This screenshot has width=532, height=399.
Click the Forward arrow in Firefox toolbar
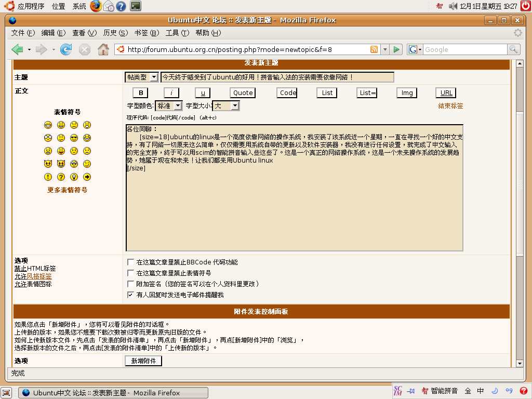[x=41, y=49]
